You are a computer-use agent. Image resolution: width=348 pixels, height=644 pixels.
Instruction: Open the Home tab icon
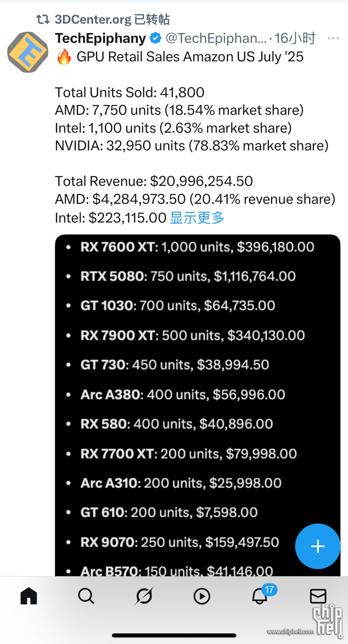pyautogui.click(x=29, y=596)
